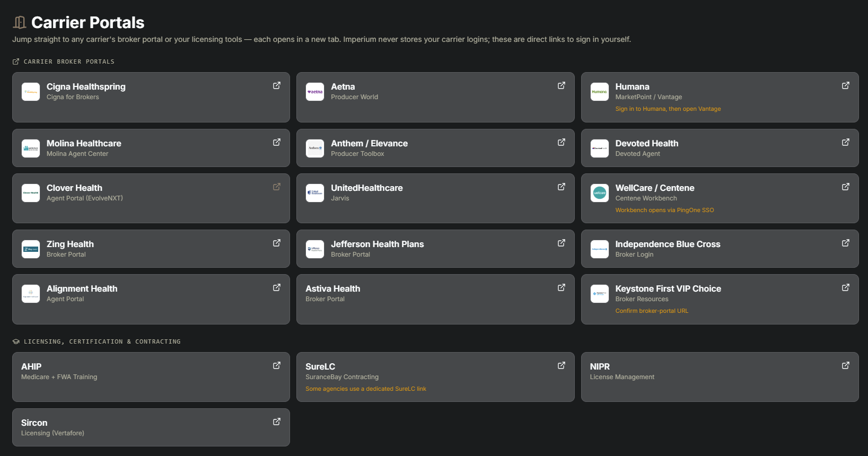
Task: Click the 'Producer World' subtitle
Action: click(355, 97)
